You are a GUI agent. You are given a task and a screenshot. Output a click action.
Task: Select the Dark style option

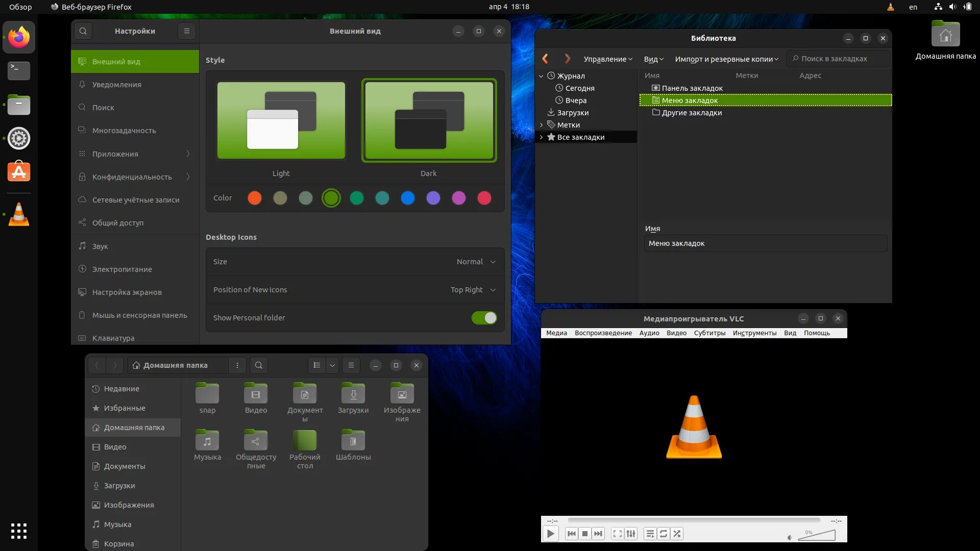pyautogui.click(x=429, y=121)
